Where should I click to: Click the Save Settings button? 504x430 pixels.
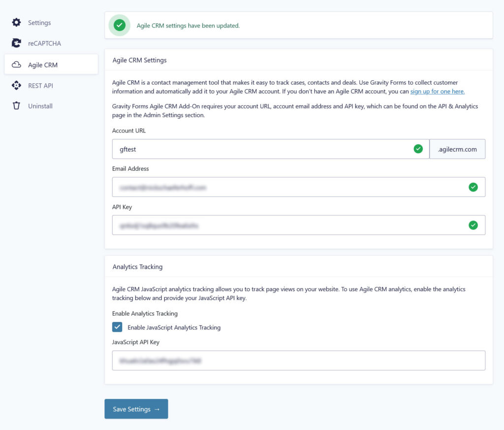(x=136, y=409)
